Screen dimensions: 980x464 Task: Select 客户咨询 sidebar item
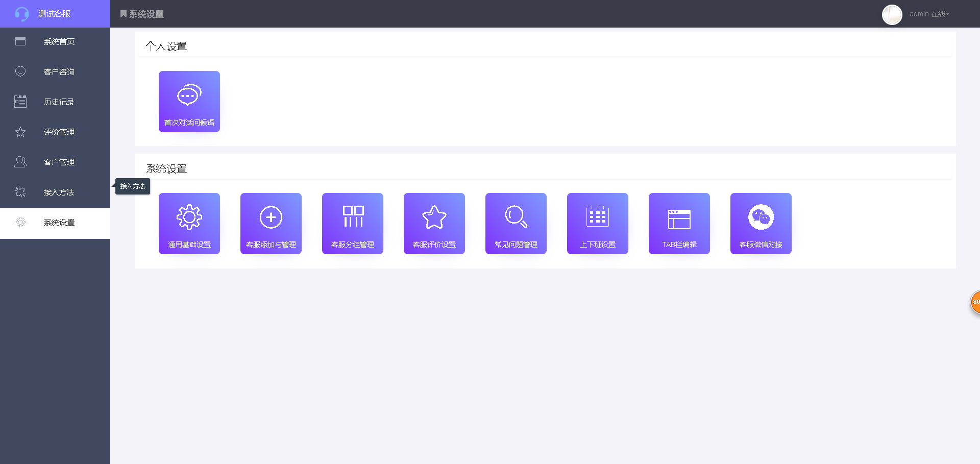(55, 72)
